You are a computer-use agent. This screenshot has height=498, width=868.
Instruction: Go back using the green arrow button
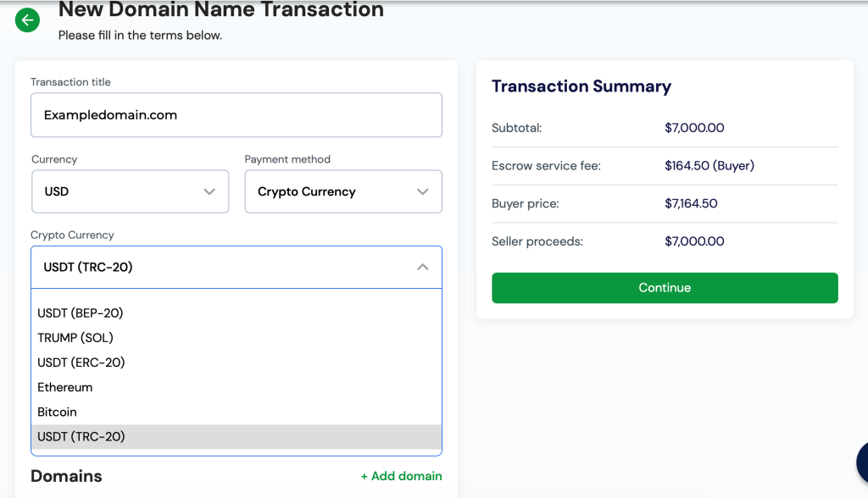[x=28, y=20]
